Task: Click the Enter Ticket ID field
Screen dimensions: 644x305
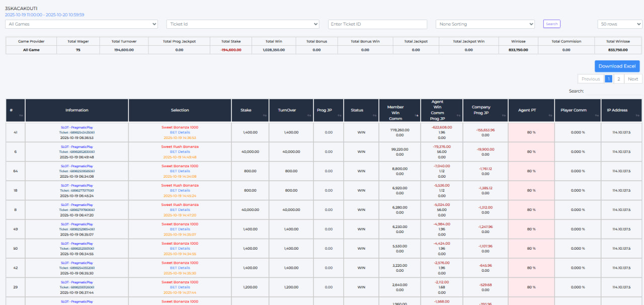Action: (x=377, y=24)
